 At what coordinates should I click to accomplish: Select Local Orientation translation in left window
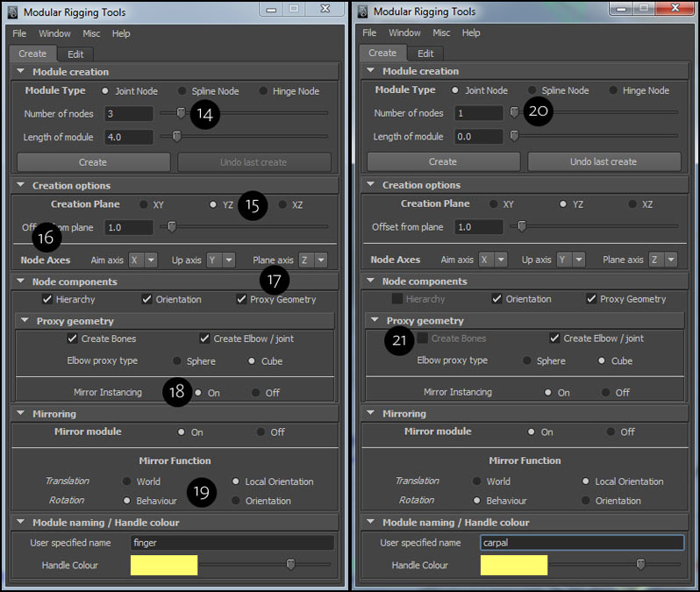point(236,481)
